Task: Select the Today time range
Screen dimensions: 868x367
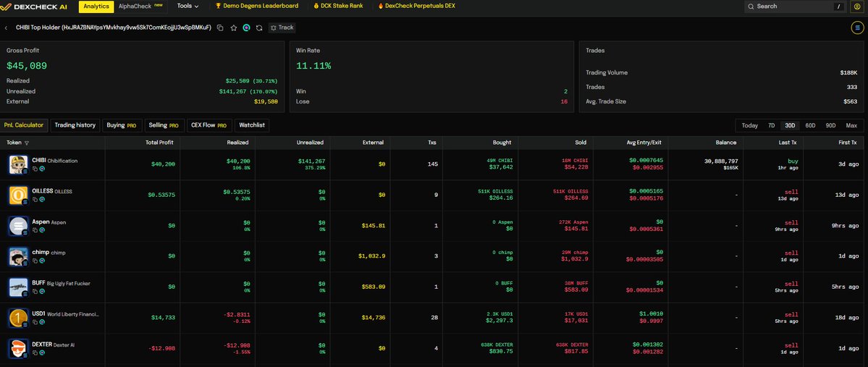Action: point(749,126)
